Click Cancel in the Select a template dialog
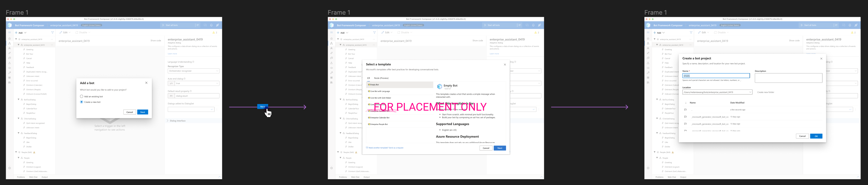Image resolution: width=868 pixels, height=185 pixels. (x=486, y=148)
